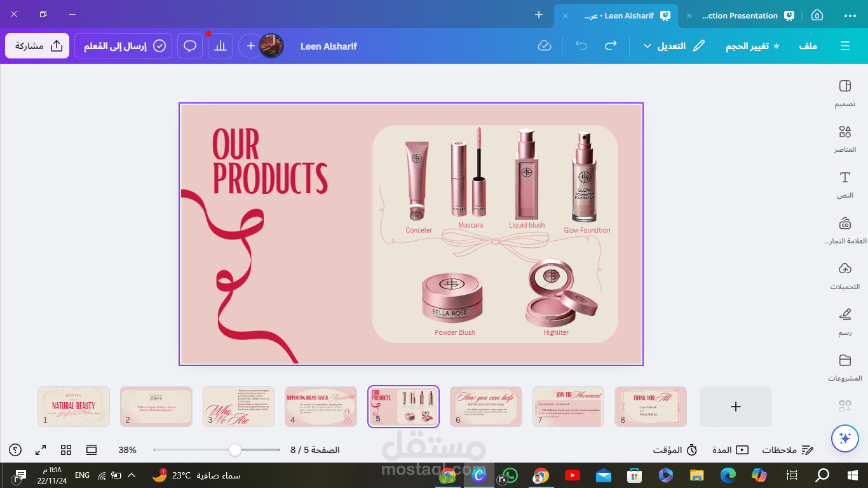The image size is (868, 488).
Task: Click the Magic assistant sparkle button
Action: pos(844,438)
